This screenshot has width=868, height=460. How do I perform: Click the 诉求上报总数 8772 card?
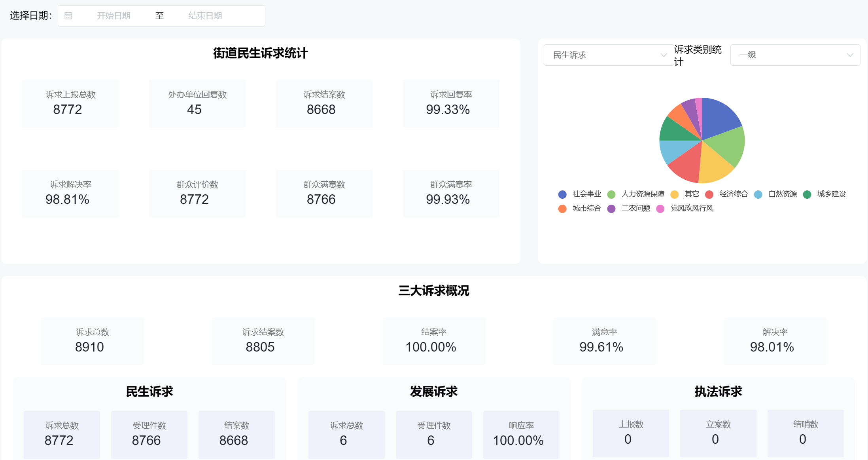[x=70, y=103]
